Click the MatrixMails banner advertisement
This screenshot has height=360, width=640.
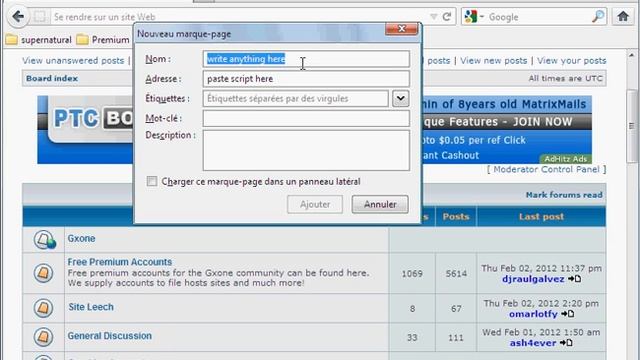pyautogui.click(x=507, y=130)
